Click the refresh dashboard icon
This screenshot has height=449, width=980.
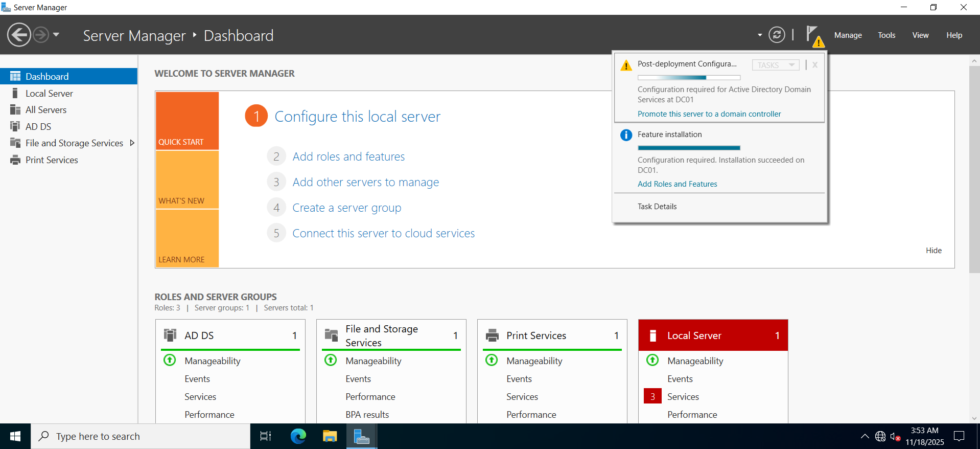point(777,35)
